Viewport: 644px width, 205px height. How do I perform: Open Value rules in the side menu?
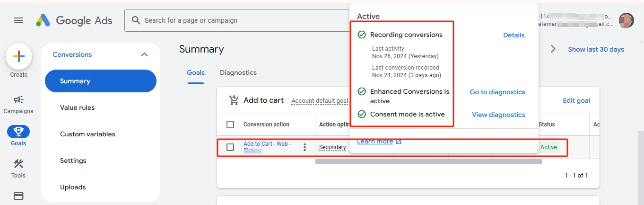[77, 107]
